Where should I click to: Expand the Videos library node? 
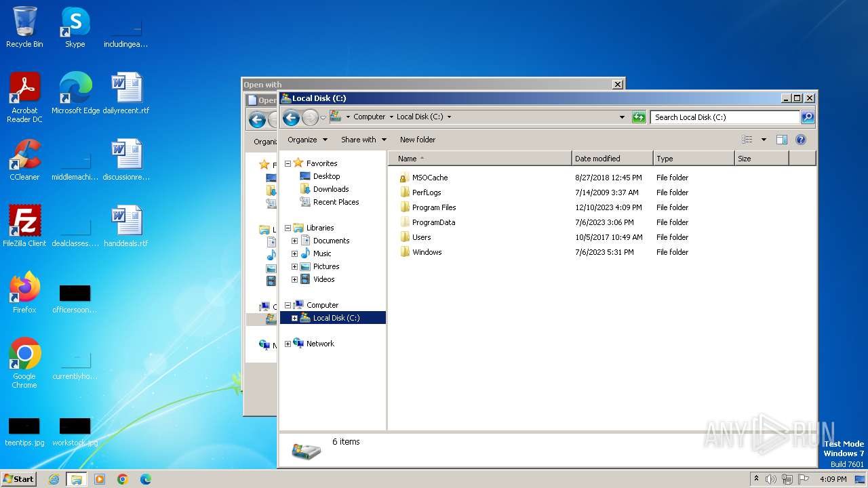pyautogui.click(x=294, y=279)
